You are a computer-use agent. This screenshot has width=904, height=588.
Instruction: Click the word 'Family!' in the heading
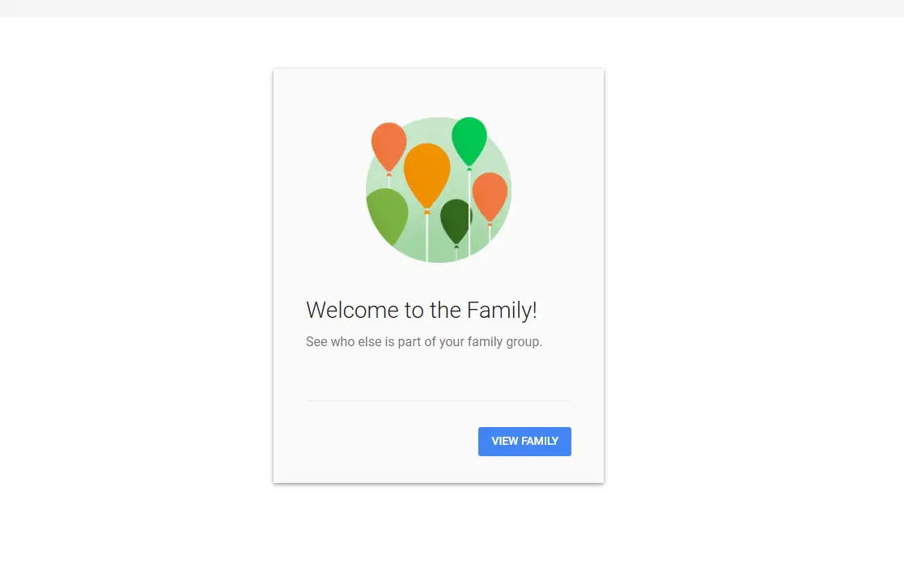click(x=502, y=311)
